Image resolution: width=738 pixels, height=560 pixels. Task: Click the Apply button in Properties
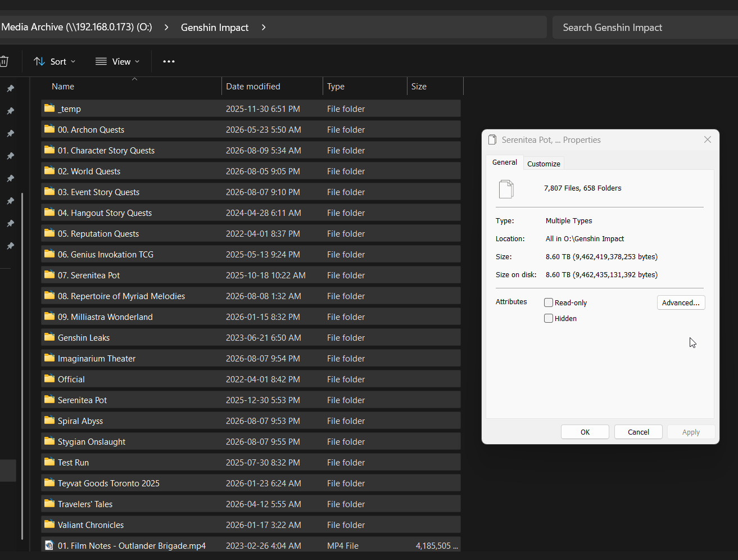pos(691,432)
